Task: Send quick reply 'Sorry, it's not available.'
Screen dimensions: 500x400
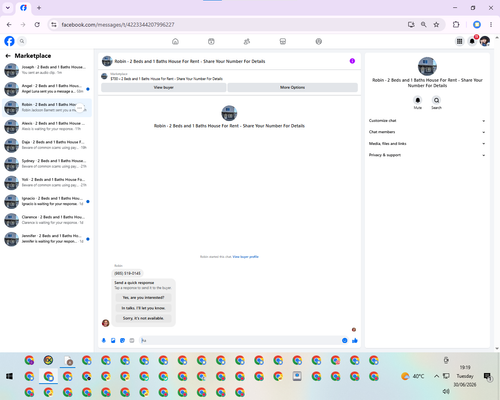Action: pyautogui.click(x=143, y=318)
